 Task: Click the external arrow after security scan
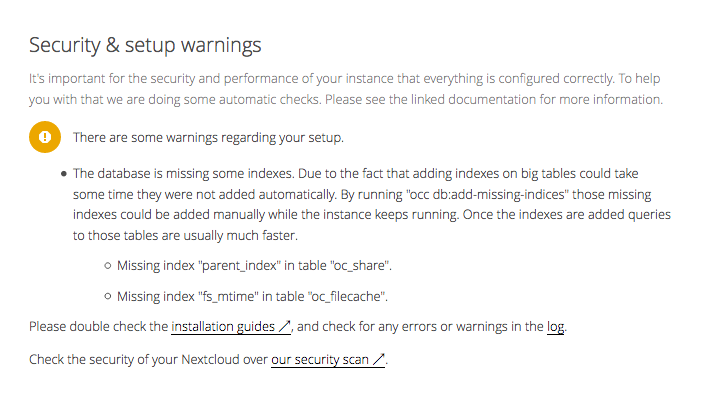pos(379,359)
